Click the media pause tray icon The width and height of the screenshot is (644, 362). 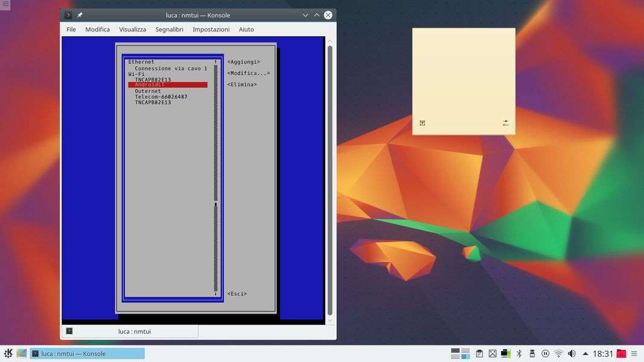[545, 354]
